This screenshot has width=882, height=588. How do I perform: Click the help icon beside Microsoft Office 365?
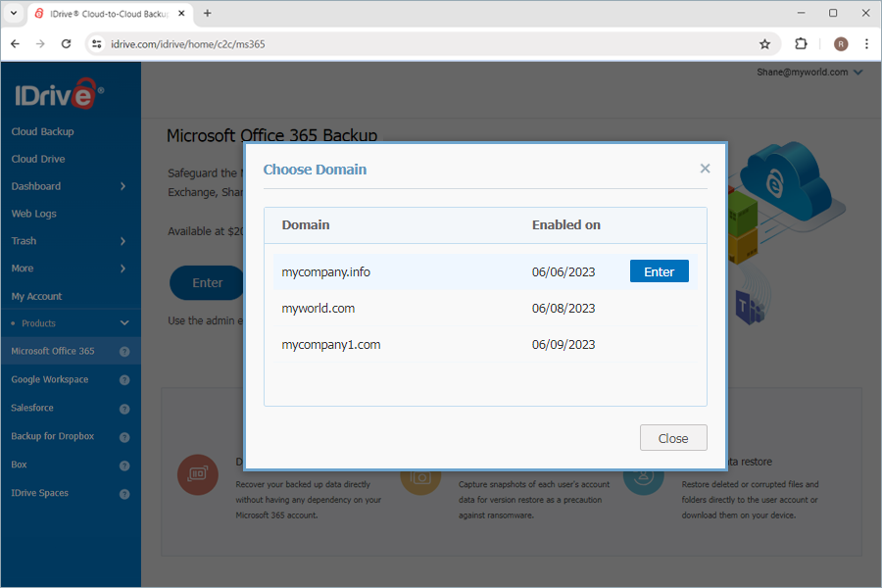click(x=123, y=351)
